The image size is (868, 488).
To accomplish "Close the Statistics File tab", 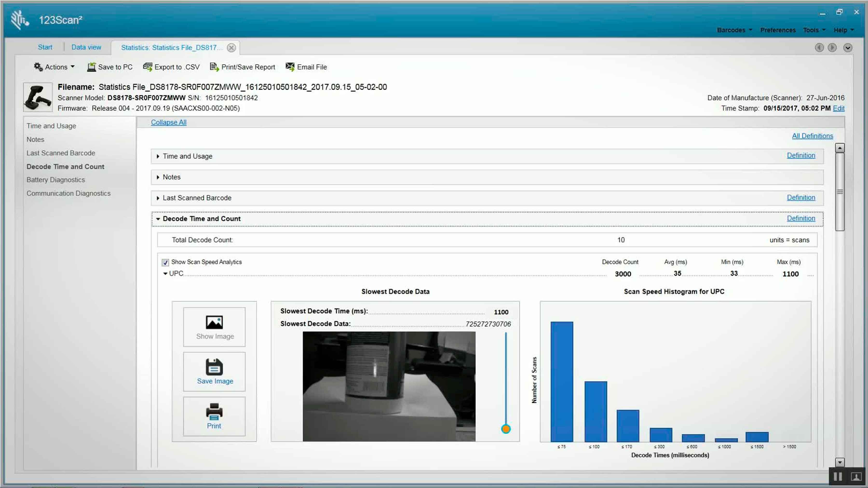I will point(231,48).
